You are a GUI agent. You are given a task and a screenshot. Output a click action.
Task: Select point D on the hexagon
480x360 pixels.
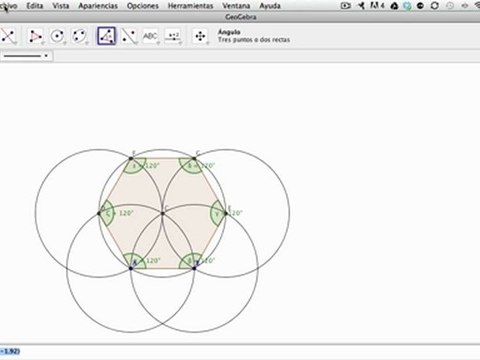click(x=99, y=213)
